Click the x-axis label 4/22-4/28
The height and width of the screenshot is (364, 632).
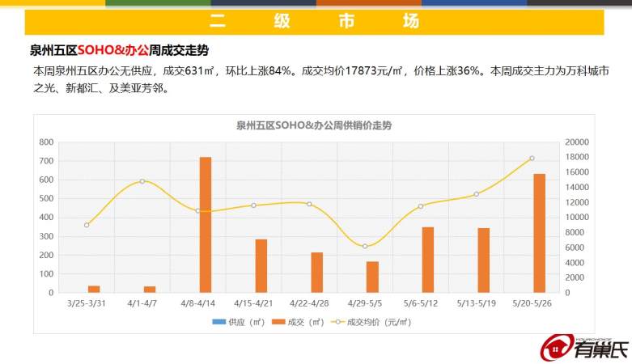tap(309, 303)
